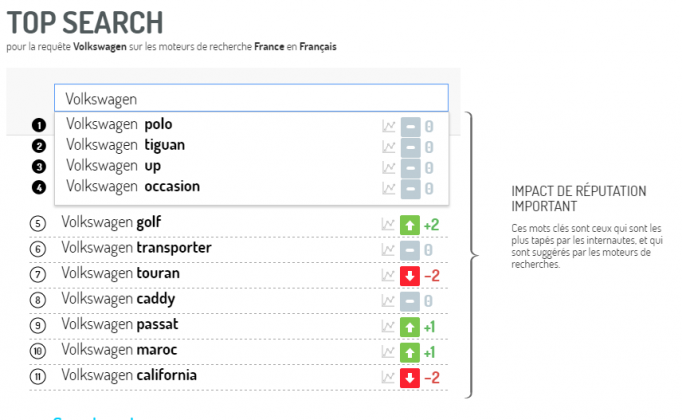Click into the Volkswagen search field

(250, 98)
